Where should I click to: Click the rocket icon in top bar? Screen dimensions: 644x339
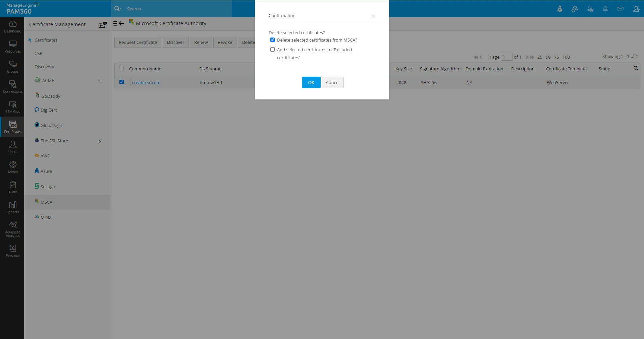560,9
